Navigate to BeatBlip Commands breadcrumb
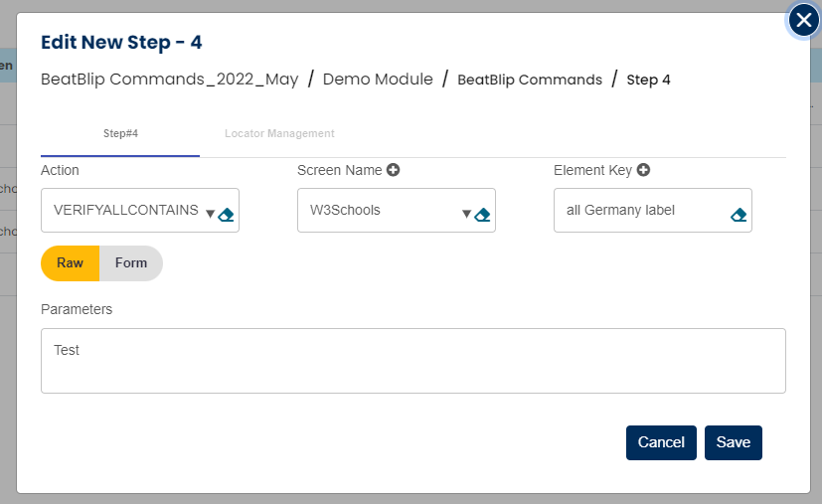822x504 pixels. (x=529, y=80)
